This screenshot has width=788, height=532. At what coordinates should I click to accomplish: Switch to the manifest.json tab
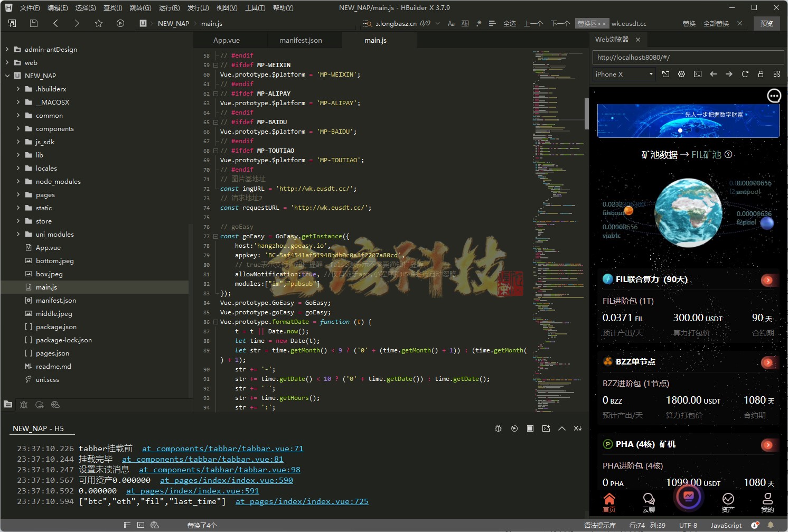pos(301,40)
